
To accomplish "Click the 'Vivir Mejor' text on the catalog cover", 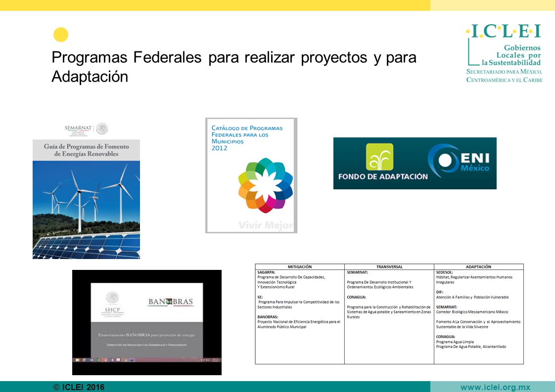I will pyautogui.click(x=266, y=225).
